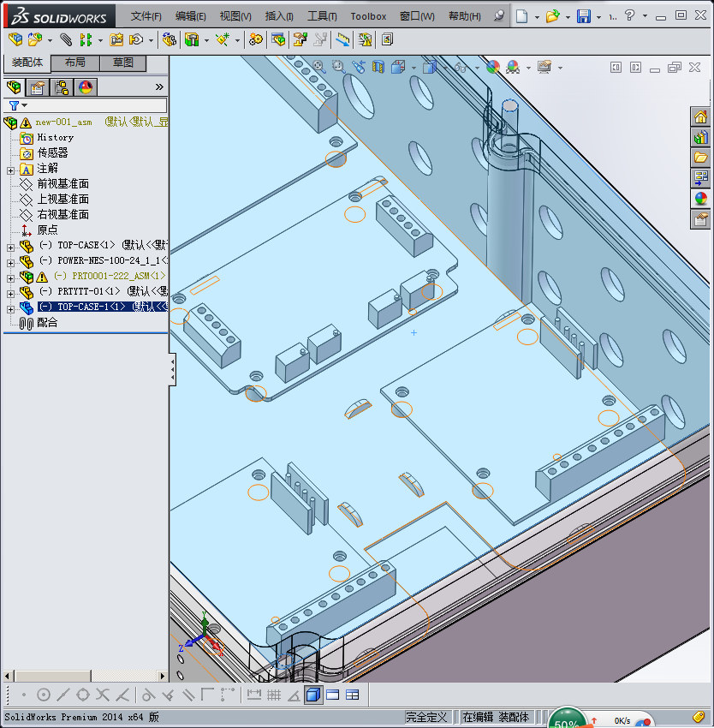Viewport: 714px width, 728px height.
Task: Open the DisplayManager panel tab
Action: coord(86,87)
